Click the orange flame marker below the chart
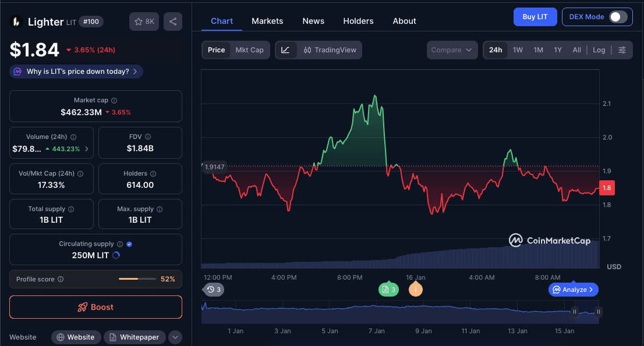 click(416, 289)
